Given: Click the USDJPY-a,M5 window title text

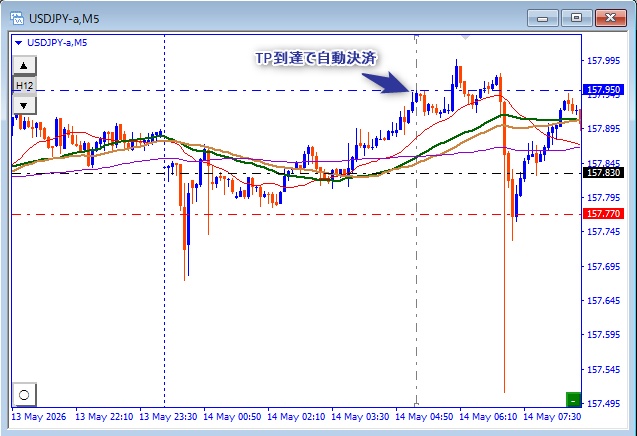Looking at the screenshot, I should pyautogui.click(x=64, y=19).
